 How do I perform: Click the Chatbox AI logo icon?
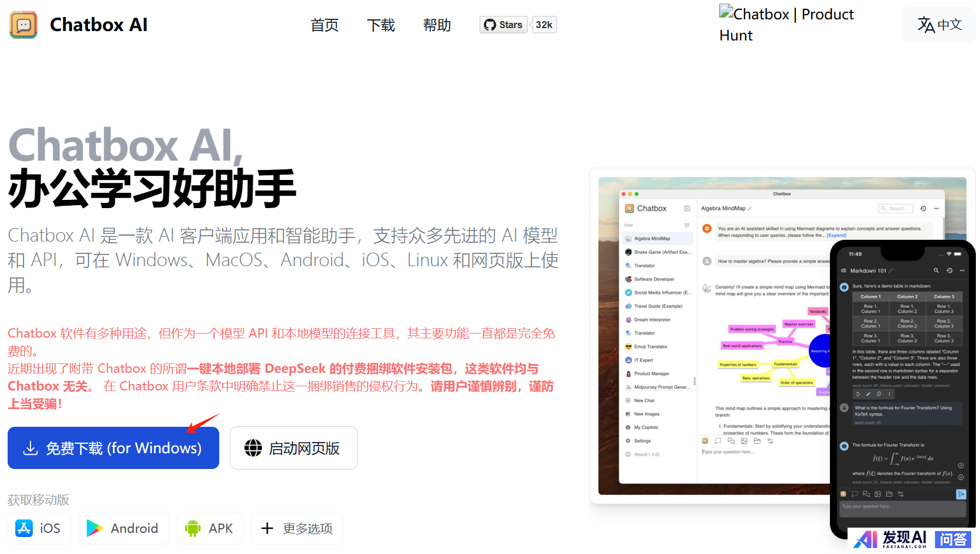(23, 25)
